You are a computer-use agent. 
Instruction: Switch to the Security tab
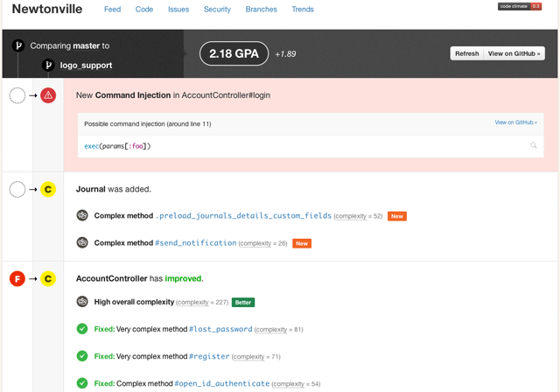click(217, 10)
